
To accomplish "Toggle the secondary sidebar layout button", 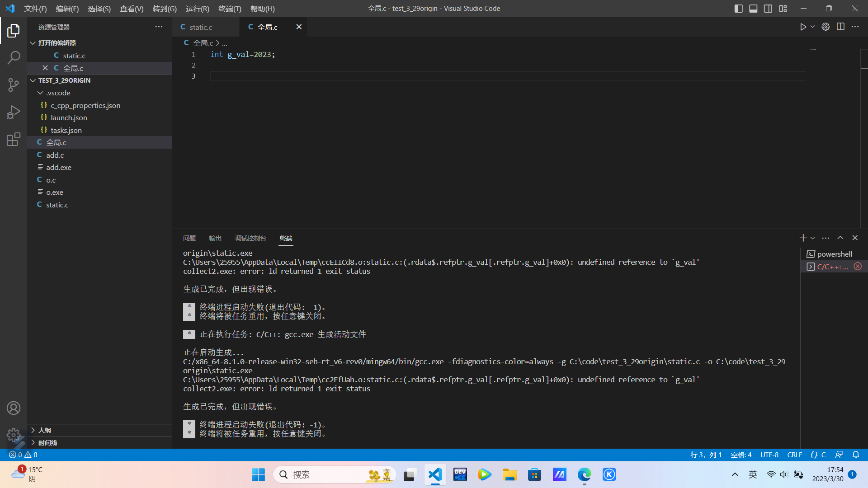I will coord(768,9).
